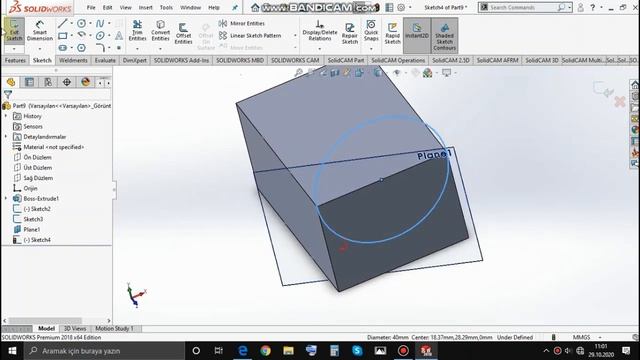The width and height of the screenshot is (640, 360).
Task: Open the Trim Entities dropdown arrow
Action: [x=138, y=49]
